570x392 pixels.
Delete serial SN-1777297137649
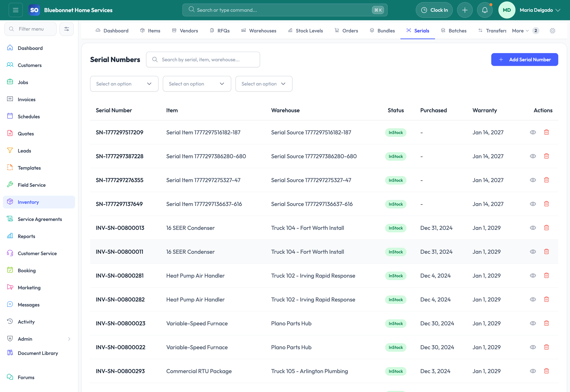click(x=546, y=204)
